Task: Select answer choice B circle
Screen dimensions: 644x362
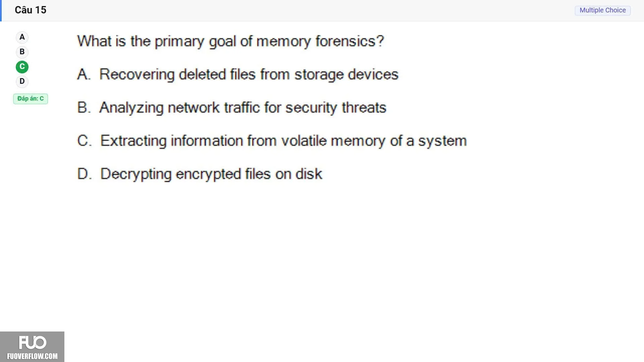Action: (22, 52)
